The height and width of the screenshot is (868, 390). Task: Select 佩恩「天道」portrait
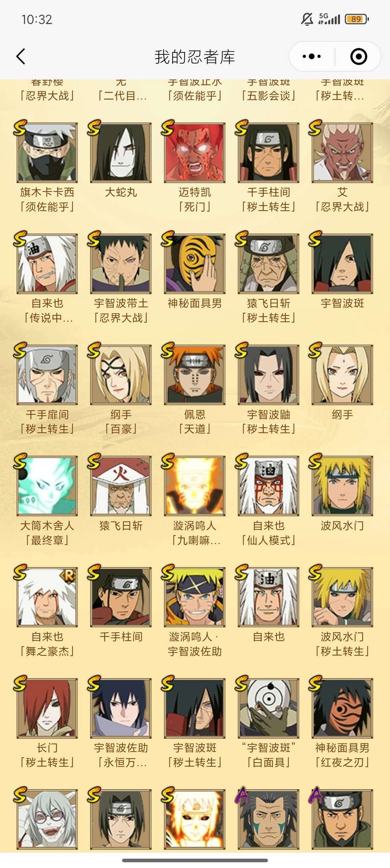pos(195,375)
